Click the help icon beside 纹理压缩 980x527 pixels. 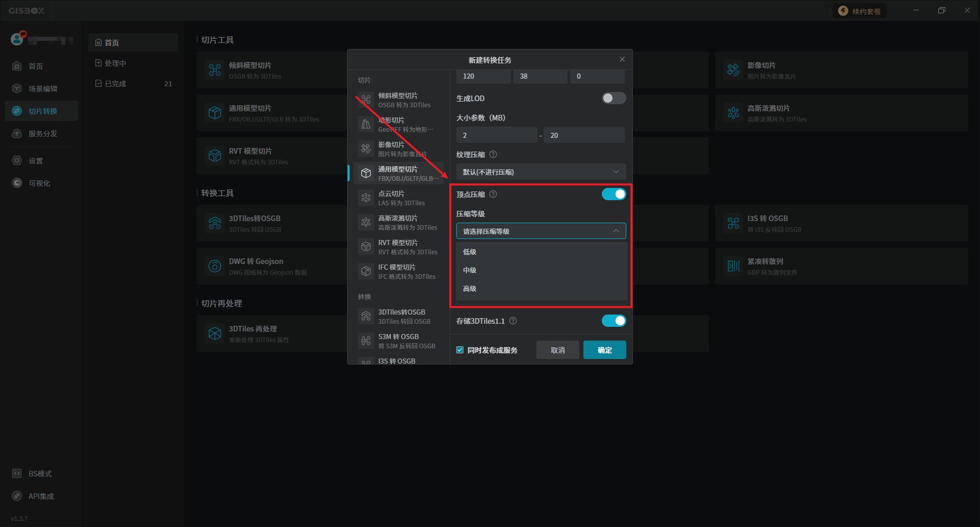click(x=493, y=155)
